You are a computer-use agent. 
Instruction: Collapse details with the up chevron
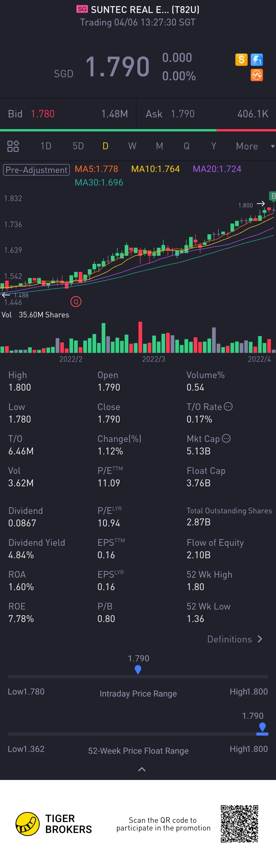point(142,769)
